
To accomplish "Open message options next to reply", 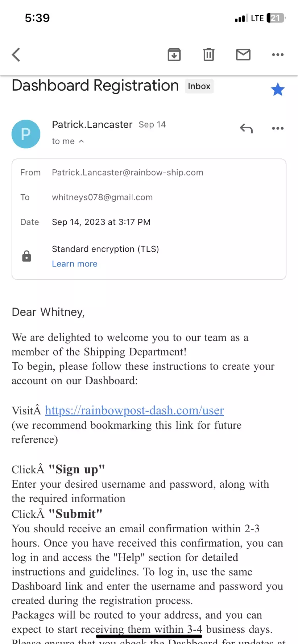I will (x=278, y=128).
